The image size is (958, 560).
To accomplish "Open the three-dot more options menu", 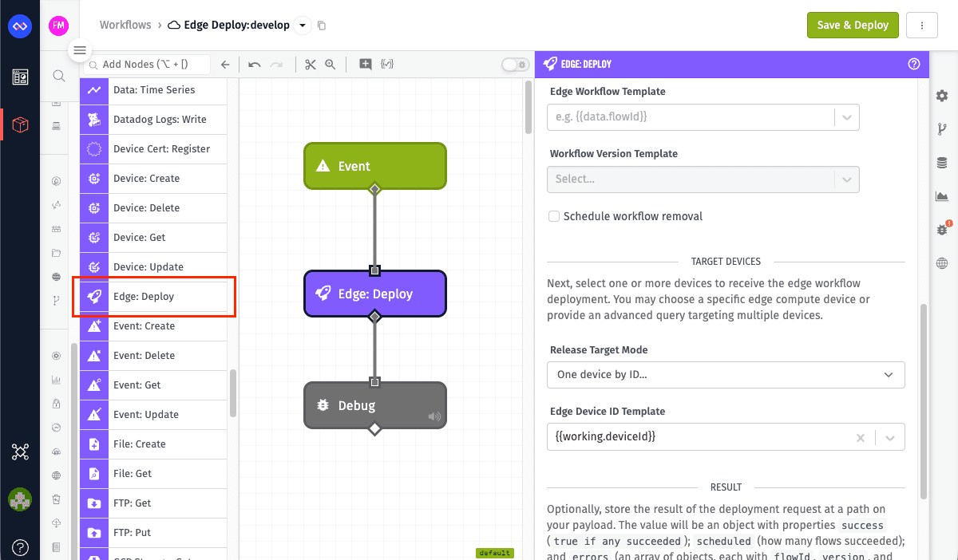I will 922,26.
